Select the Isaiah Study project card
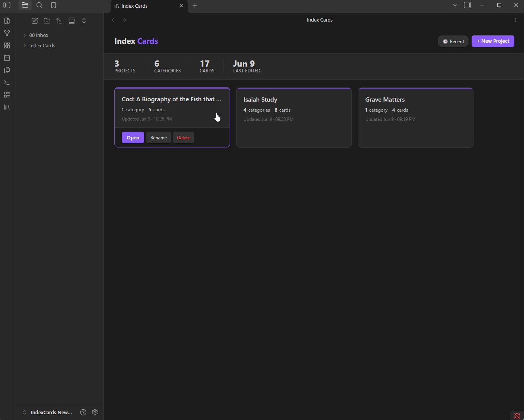524x420 pixels. (294, 117)
